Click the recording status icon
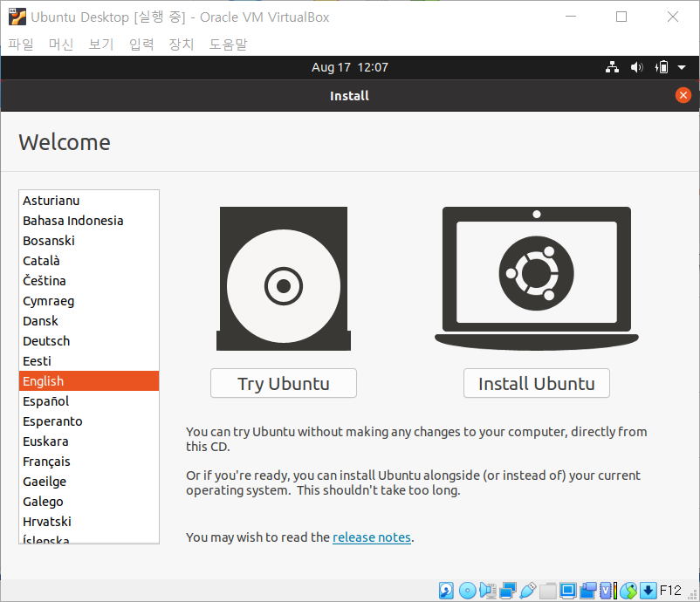700x602 pixels. click(588, 591)
